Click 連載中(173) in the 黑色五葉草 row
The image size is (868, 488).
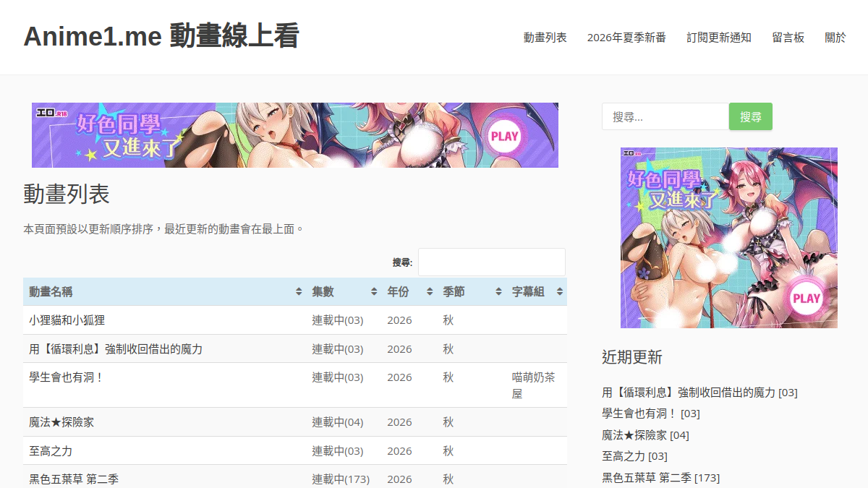click(341, 479)
